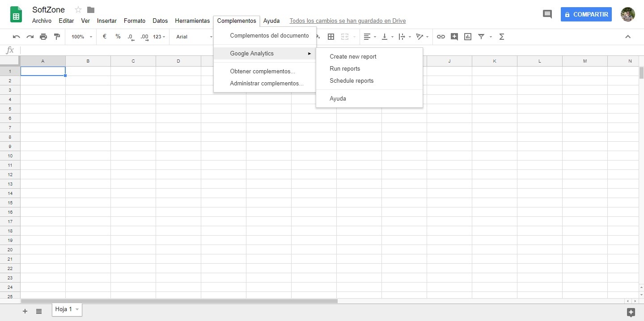Open the 123 number formats dropdown

(159, 37)
